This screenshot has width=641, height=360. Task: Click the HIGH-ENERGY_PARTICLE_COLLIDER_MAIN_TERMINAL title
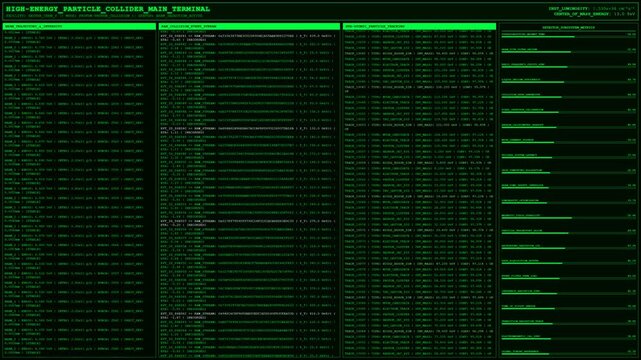pos(108,9)
